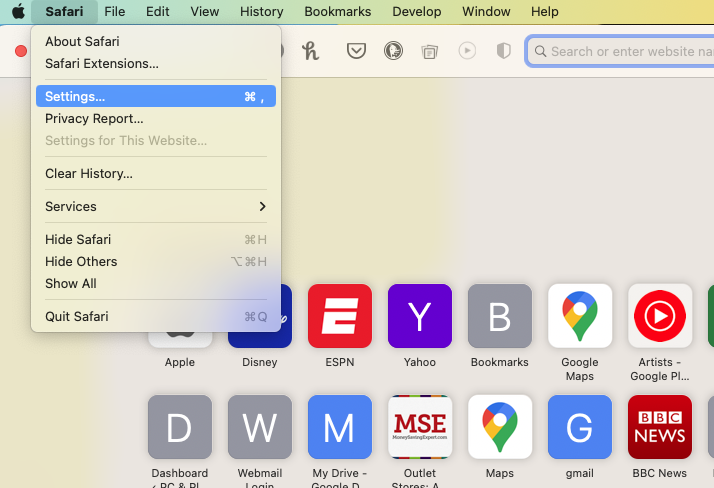Open the Apple menu
This screenshot has width=714, height=488.
click(x=18, y=11)
